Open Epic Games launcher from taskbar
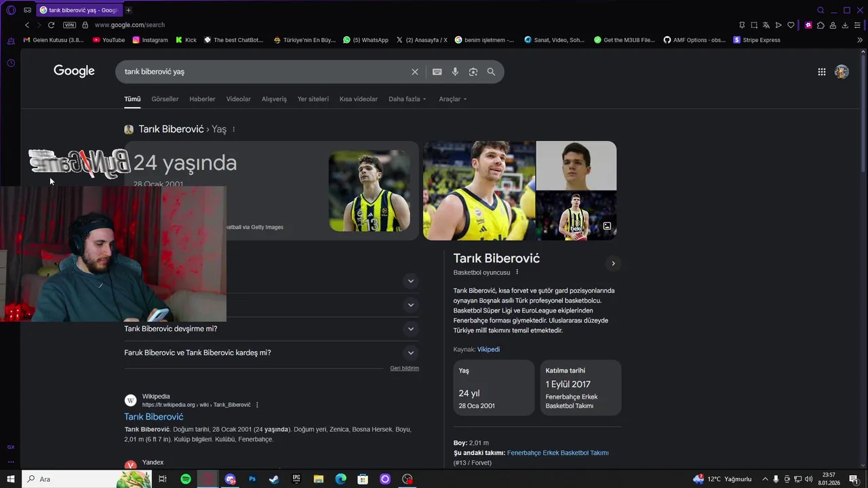Image resolution: width=868 pixels, height=488 pixels. coord(296,479)
